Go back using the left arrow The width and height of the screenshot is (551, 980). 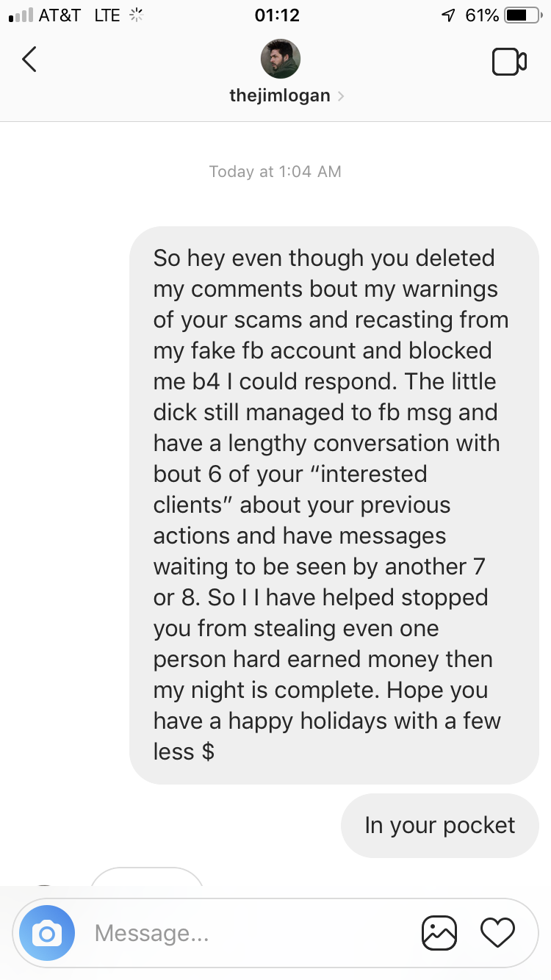(29, 60)
